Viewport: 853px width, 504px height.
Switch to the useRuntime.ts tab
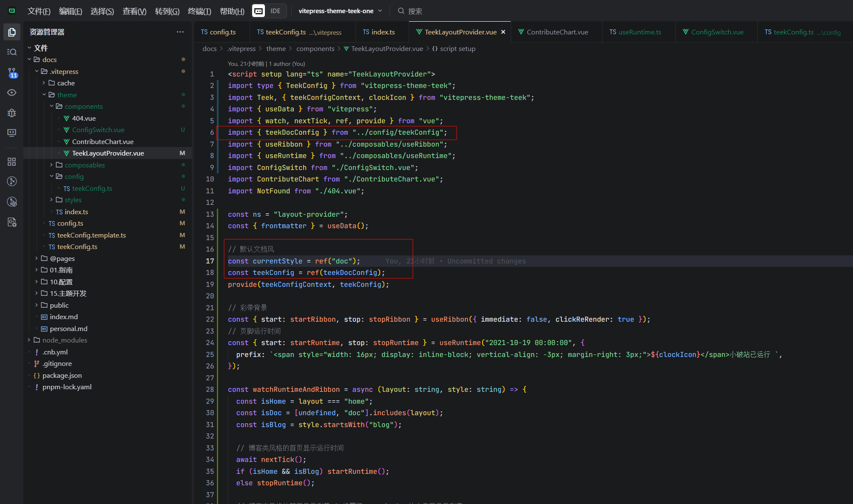click(x=639, y=32)
